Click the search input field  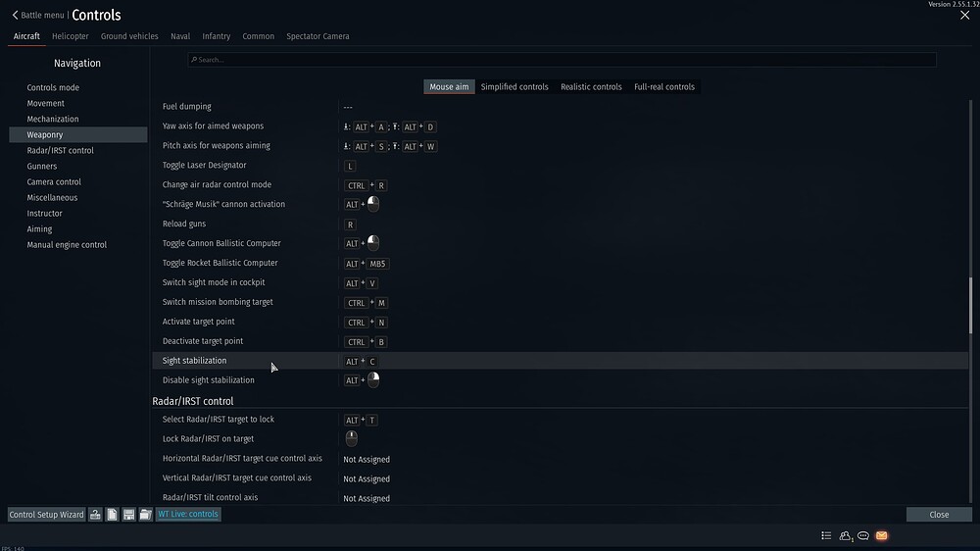point(562,60)
